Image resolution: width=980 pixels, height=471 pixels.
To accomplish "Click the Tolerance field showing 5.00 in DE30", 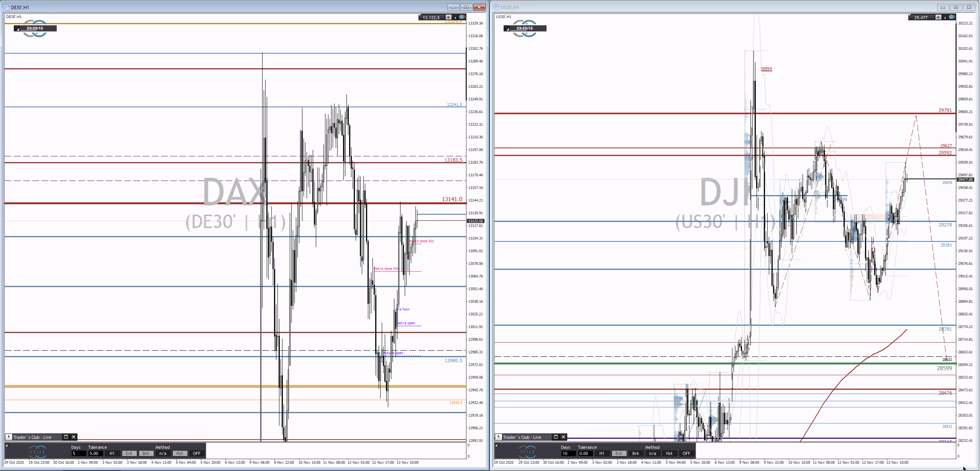I will [95, 453].
